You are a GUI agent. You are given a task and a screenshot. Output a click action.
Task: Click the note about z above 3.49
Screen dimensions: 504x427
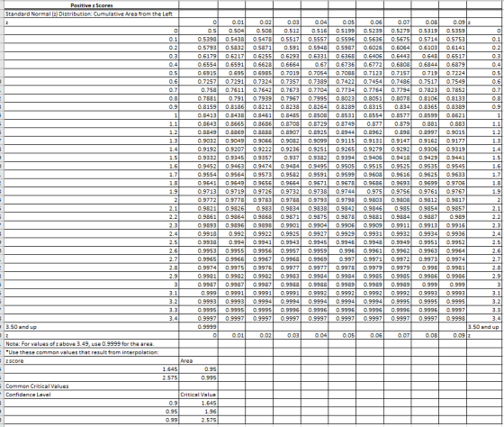click(92, 343)
